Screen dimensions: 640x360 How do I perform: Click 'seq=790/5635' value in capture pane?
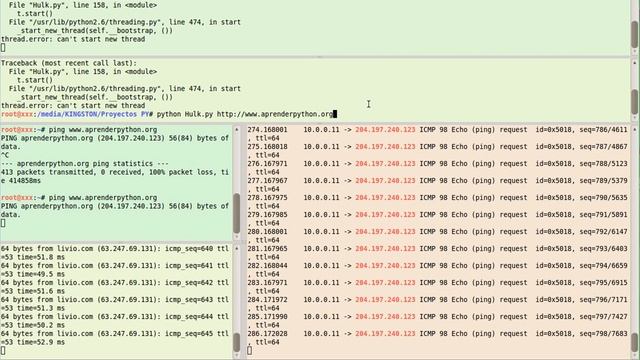[604, 198]
